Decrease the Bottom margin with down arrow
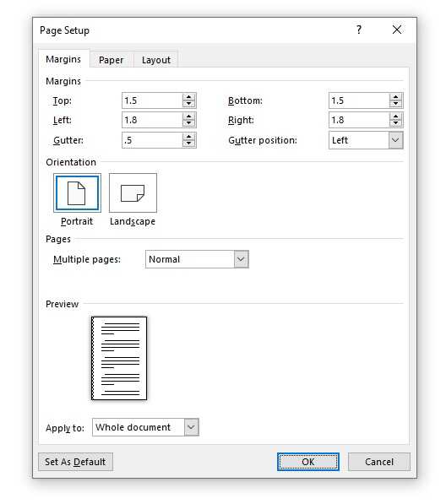The image size is (446, 504). [x=395, y=104]
